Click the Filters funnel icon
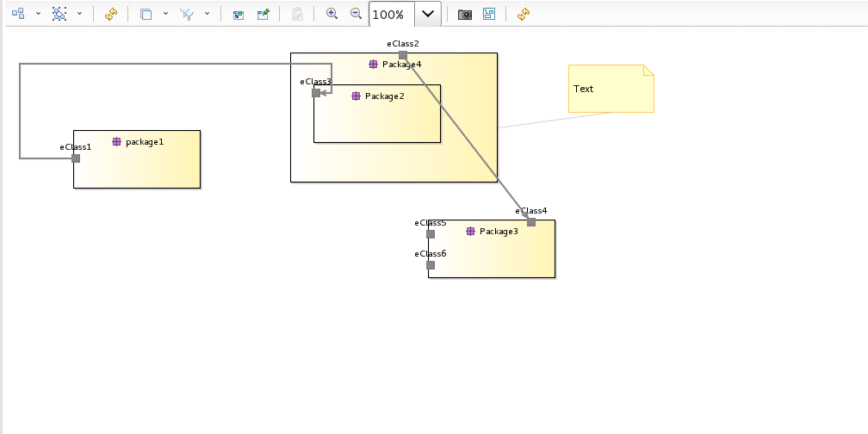This screenshot has width=868, height=434. pos(187,14)
